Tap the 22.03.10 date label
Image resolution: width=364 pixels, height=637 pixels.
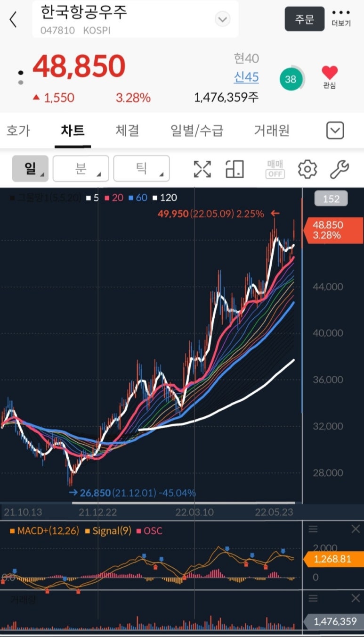tap(194, 511)
